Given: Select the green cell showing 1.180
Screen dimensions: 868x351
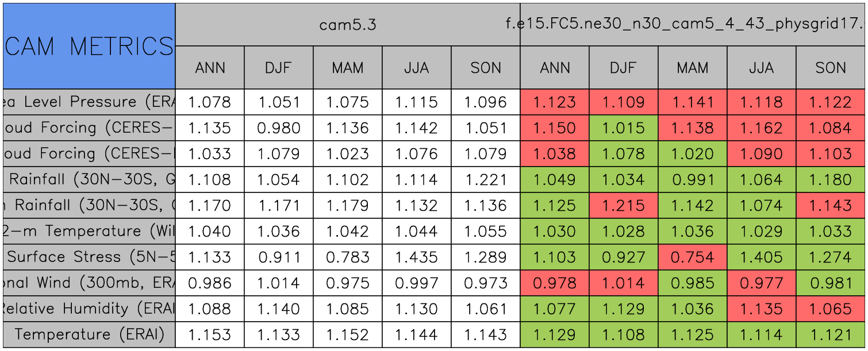Looking at the screenshot, I should pos(830,180).
